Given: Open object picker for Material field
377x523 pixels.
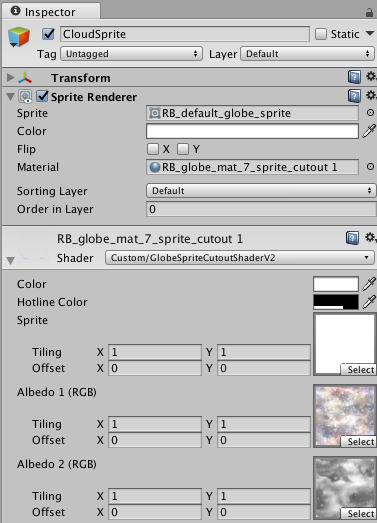Looking at the screenshot, I should coord(370,166).
